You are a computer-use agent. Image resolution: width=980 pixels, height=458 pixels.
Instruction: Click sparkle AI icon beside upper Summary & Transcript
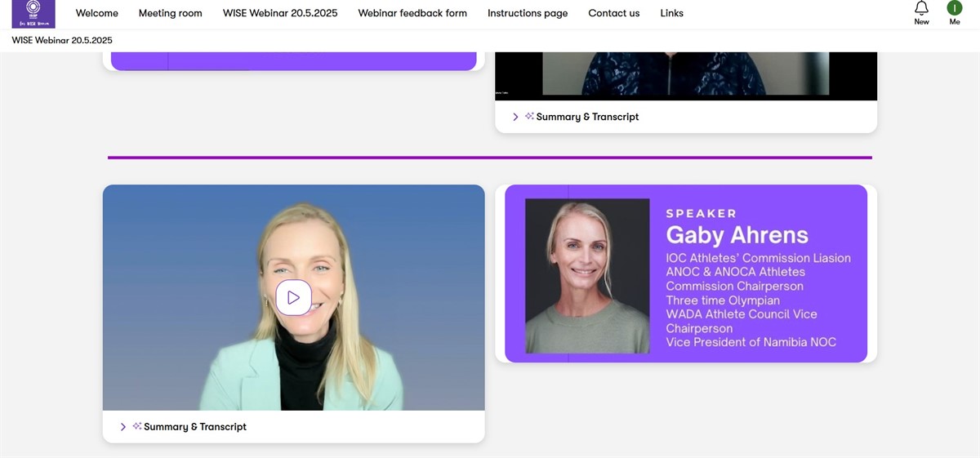529,117
